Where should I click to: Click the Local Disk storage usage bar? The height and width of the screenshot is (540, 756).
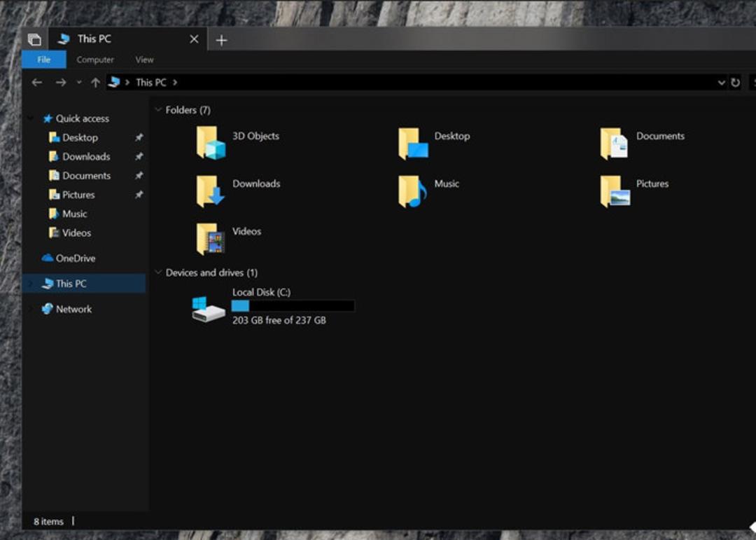pos(293,305)
